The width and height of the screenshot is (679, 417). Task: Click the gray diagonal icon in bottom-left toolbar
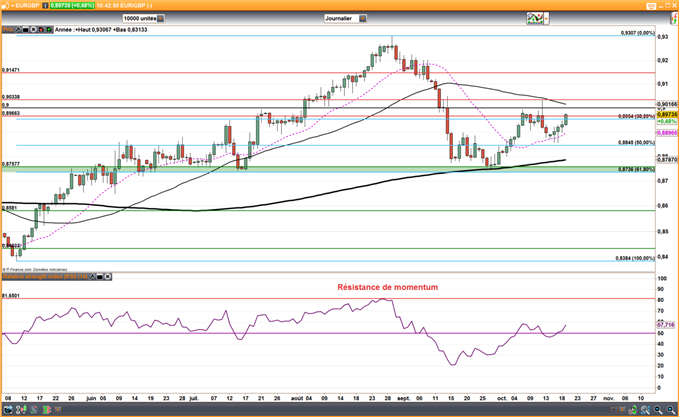(x=34, y=409)
